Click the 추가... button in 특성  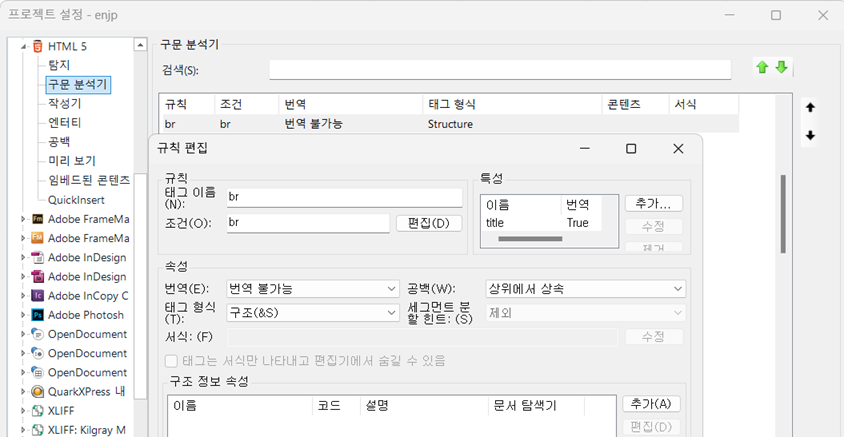tap(653, 203)
